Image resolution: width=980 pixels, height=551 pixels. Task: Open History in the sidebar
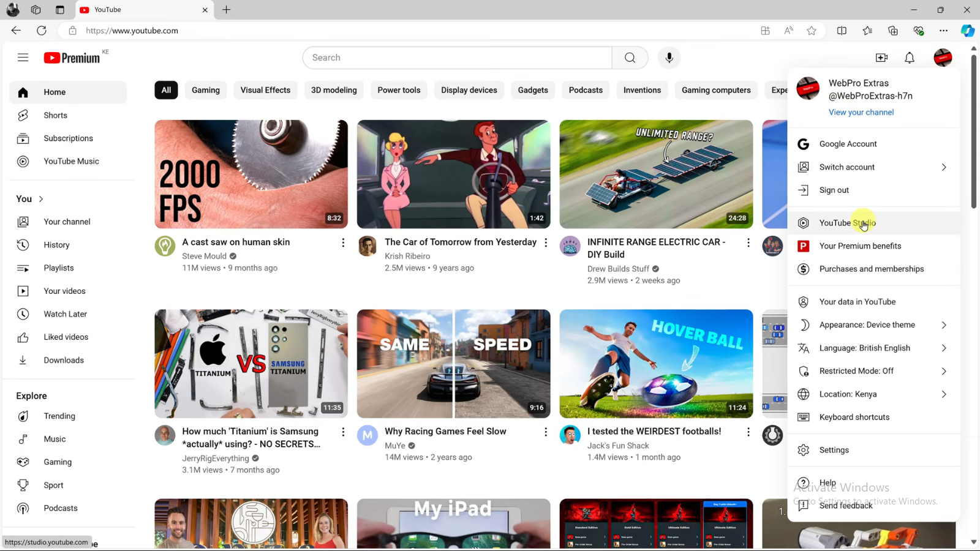click(x=68, y=245)
